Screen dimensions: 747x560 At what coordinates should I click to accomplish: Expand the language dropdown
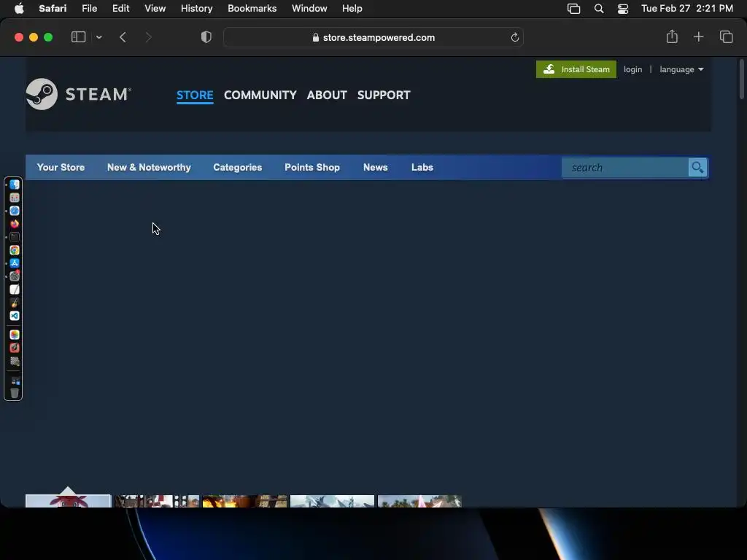pyautogui.click(x=681, y=69)
